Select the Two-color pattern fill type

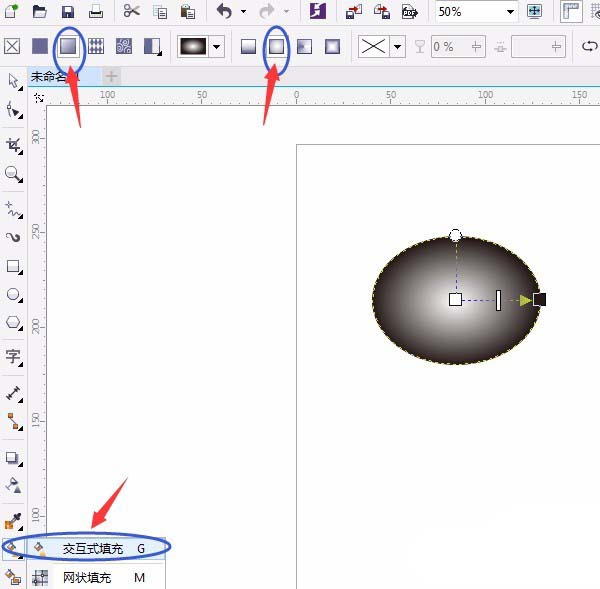coord(152,47)
